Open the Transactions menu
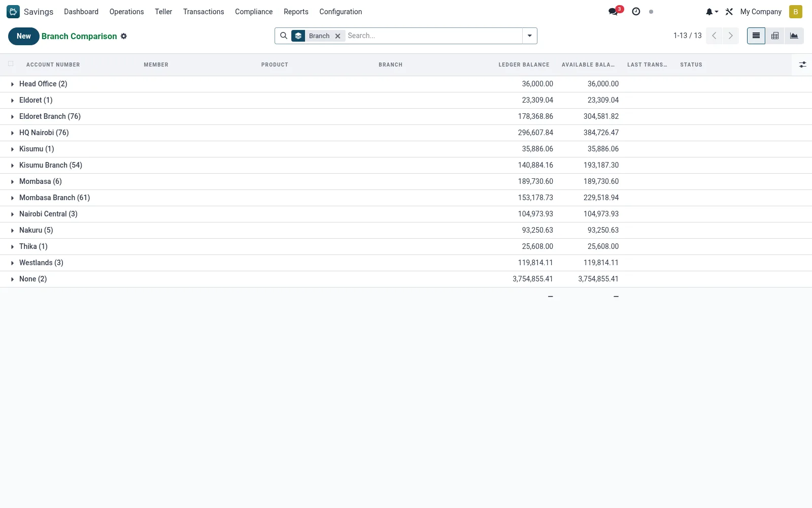The height and width of the screenshot is (508, 812). (x=204, y=12)
